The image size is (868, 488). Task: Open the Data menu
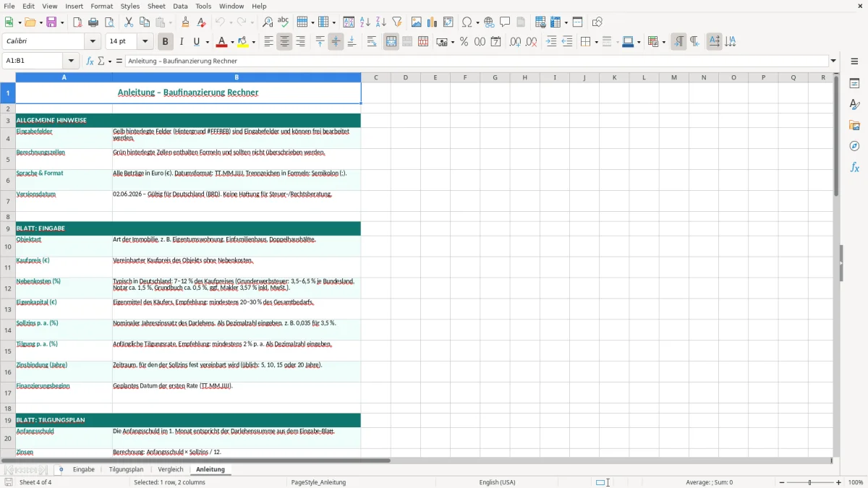click(x=180, y=6)
